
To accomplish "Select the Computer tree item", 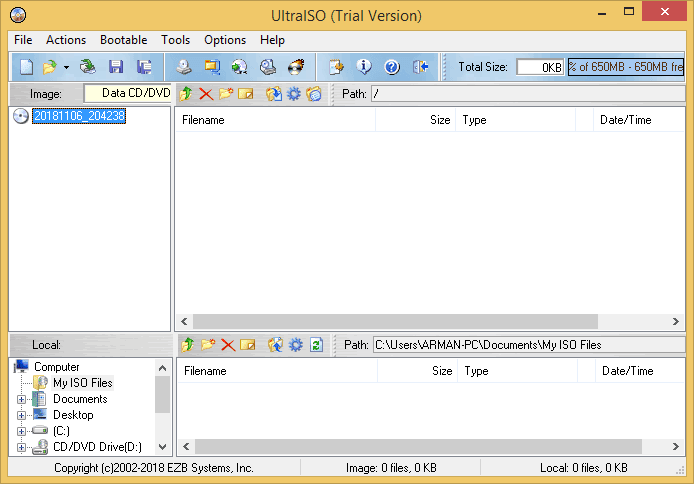I will (57, 367).
